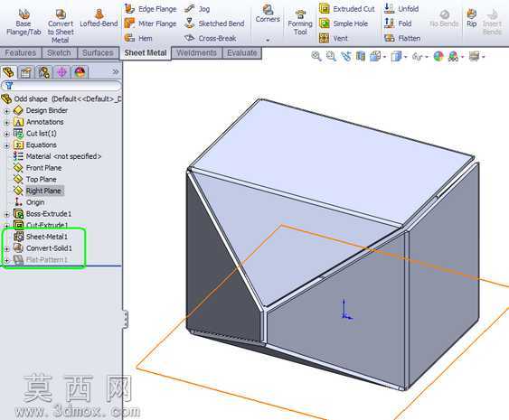The height and width of the screenshot is (420, 509).
Task: Click the Insert Bends tool
Action: [492, 22]
